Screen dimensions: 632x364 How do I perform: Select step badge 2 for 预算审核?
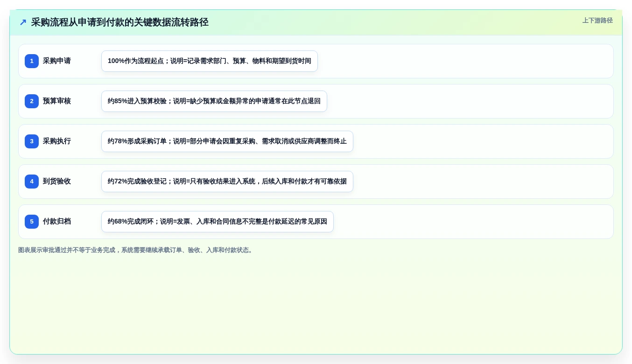[32, 101]
